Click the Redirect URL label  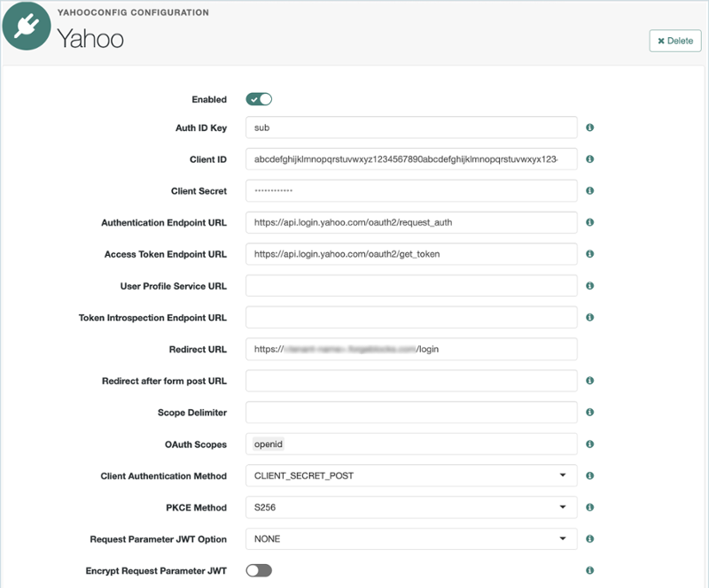tap(198, 350)
